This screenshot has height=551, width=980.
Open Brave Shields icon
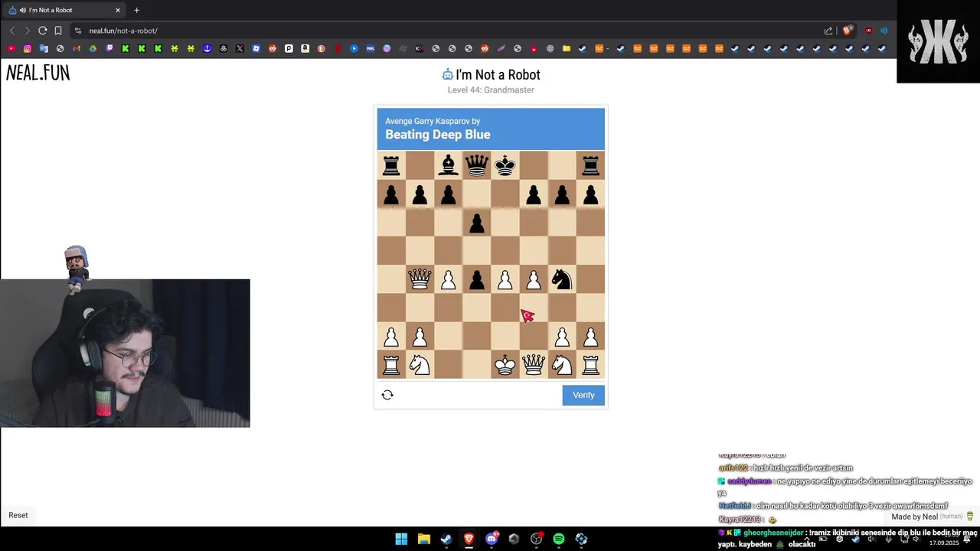coord(848,31)
